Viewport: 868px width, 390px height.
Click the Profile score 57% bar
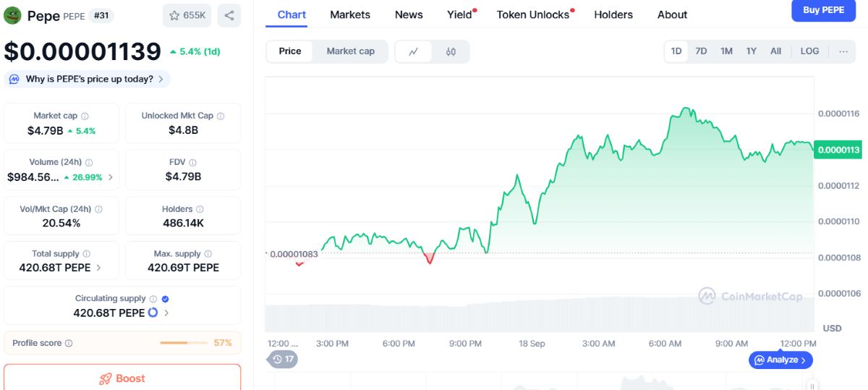[184, 343]
